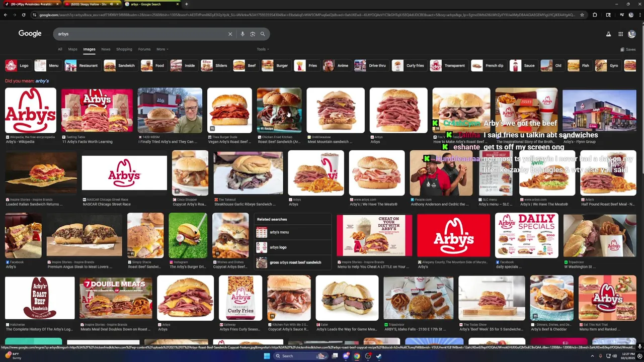Select the French dip filter chip

488,65
